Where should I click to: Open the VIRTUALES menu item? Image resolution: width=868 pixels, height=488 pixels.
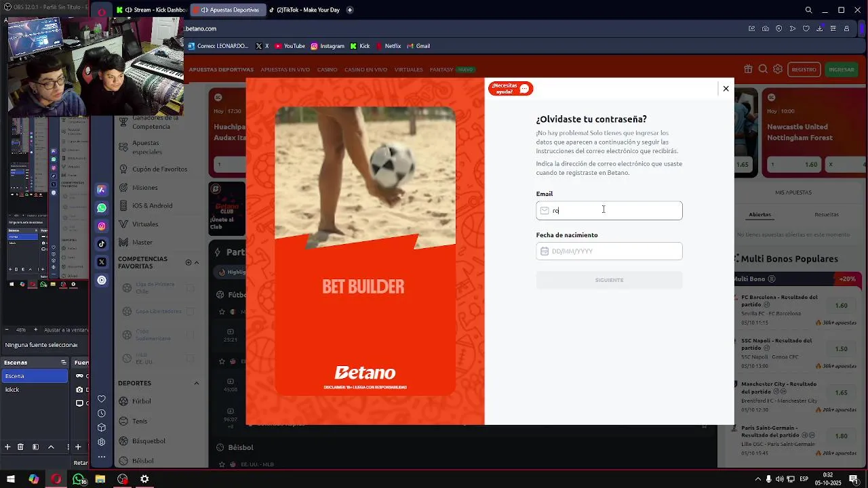(408, 70)
